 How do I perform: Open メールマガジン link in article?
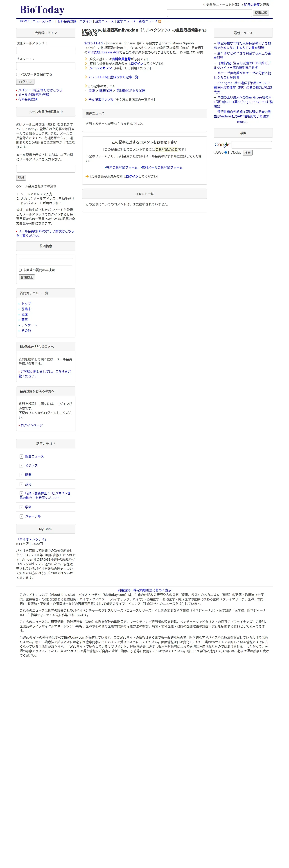tap(101, 68)
